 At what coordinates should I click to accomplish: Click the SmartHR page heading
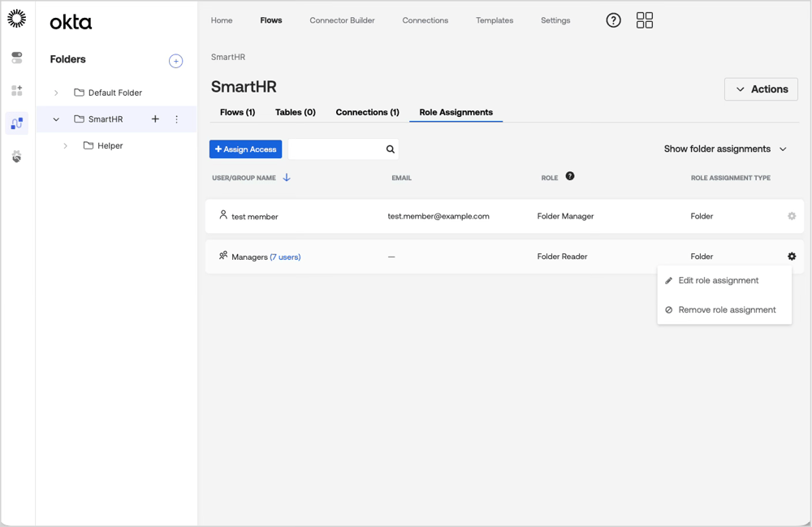(x=244, y=86)
